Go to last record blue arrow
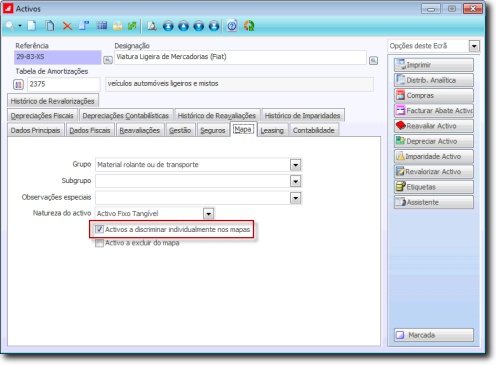The image size is (496, 366). point(214,26)
